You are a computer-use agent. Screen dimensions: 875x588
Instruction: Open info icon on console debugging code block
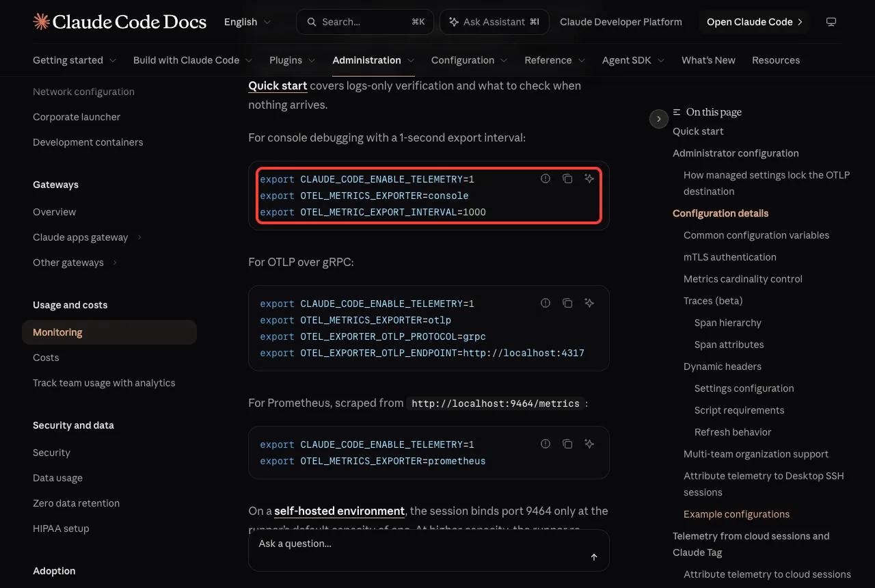click(546, 178)
